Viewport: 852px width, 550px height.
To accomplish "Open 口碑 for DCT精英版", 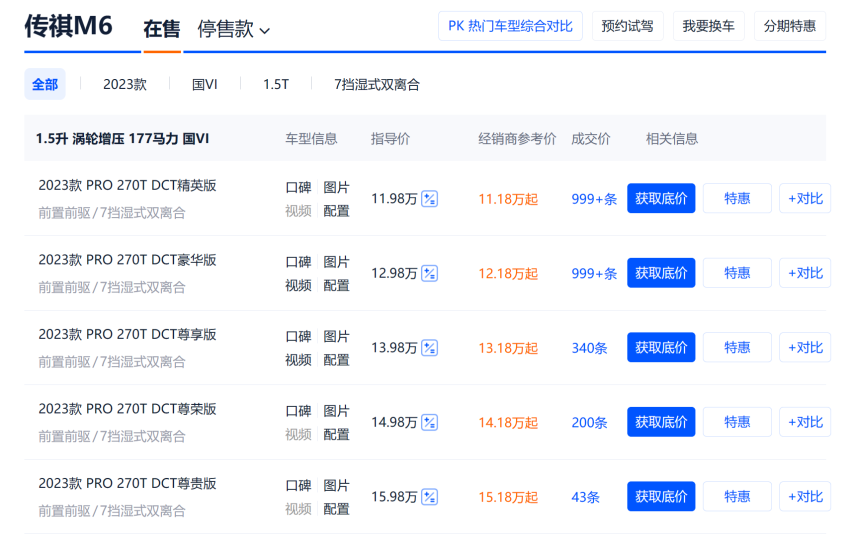I will click(298, 188).
